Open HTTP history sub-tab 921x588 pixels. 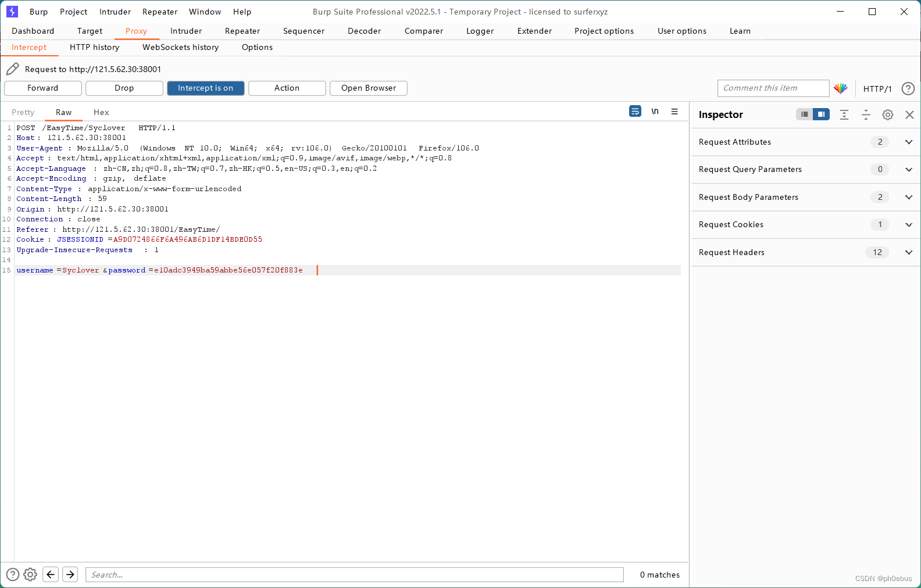[x=95, y=47]
